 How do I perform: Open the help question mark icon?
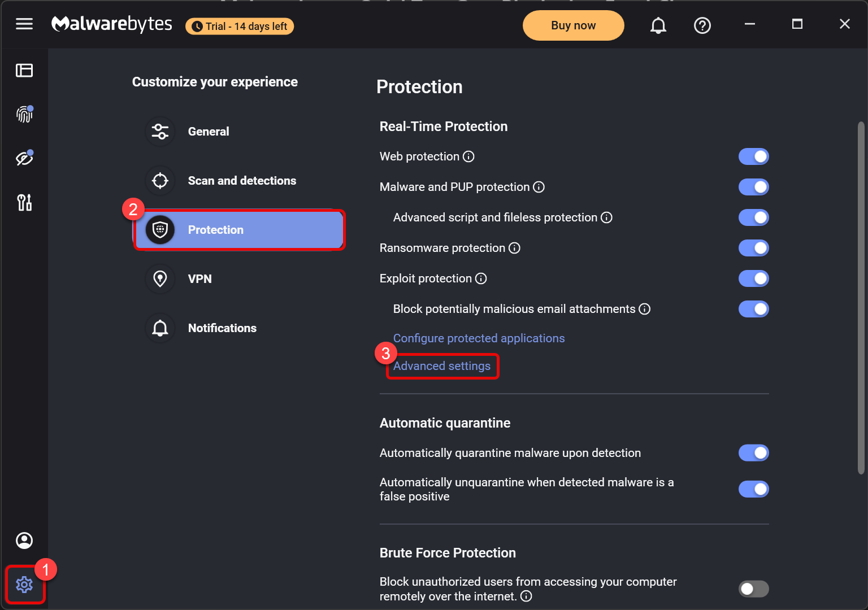click(702, 25)
